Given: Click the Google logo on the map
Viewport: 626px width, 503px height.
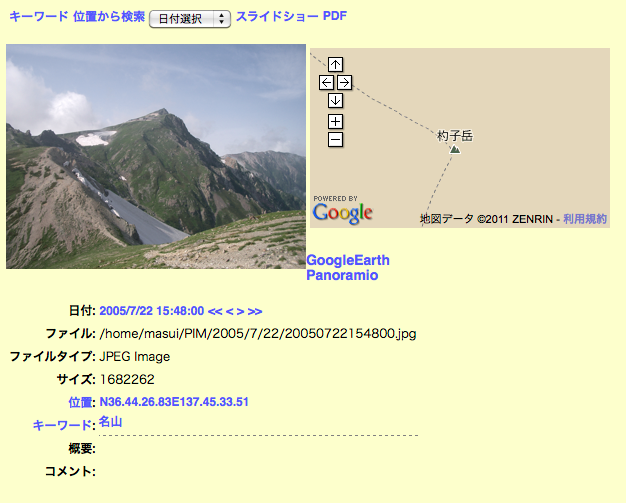Looking at the screenshot, I should tap(343, 213).
